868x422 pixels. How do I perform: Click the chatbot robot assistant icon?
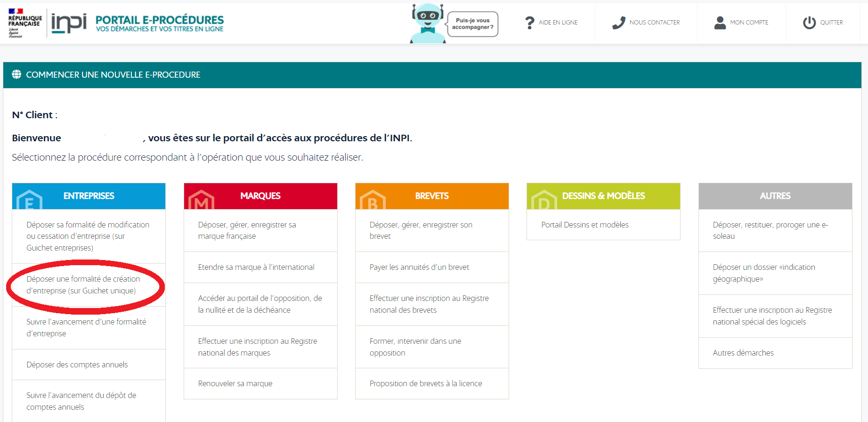pyautogui.click(x=427, y=24)
